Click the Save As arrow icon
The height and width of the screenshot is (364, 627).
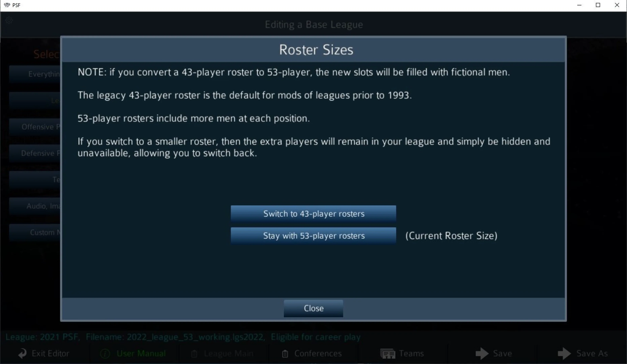[564, 353]
